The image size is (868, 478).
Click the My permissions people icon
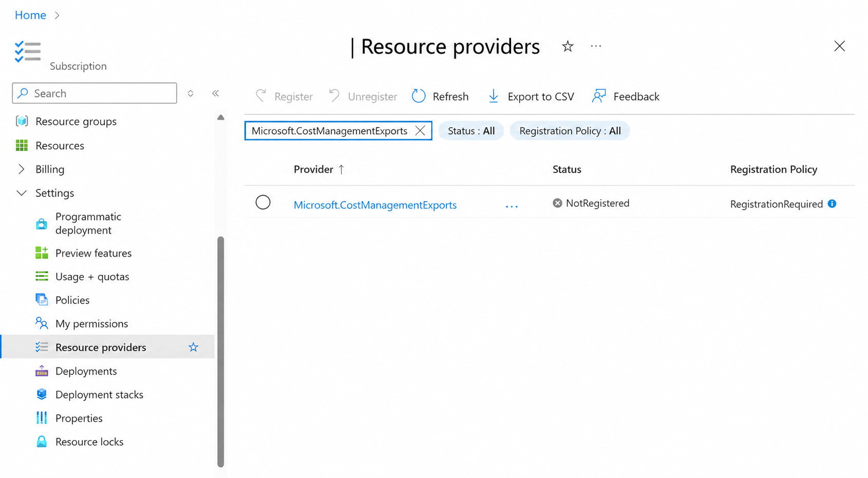[42, 323]
